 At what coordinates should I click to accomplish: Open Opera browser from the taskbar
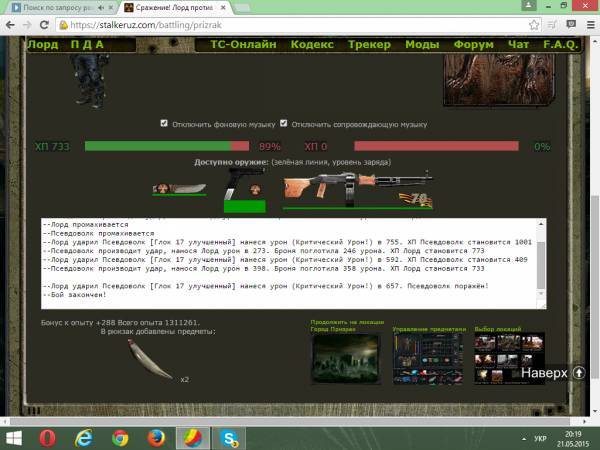point(49,437)
